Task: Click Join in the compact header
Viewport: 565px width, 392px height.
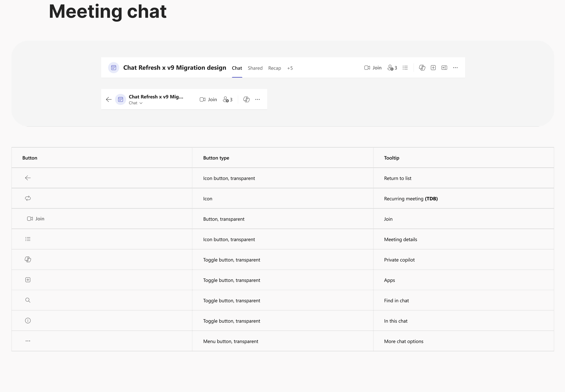Action: 208,100
